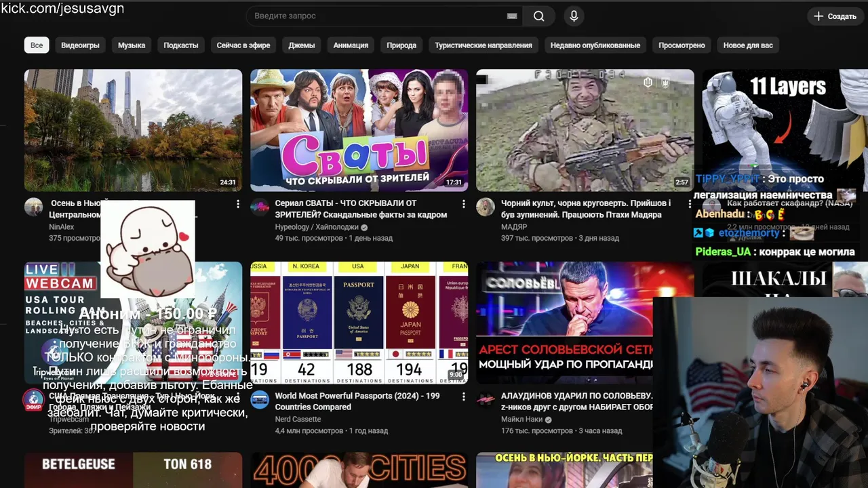Open title АЛАУДИНОВ УДАРИЛ ПО СОЛОВЬЕВУ

[577, 401]
